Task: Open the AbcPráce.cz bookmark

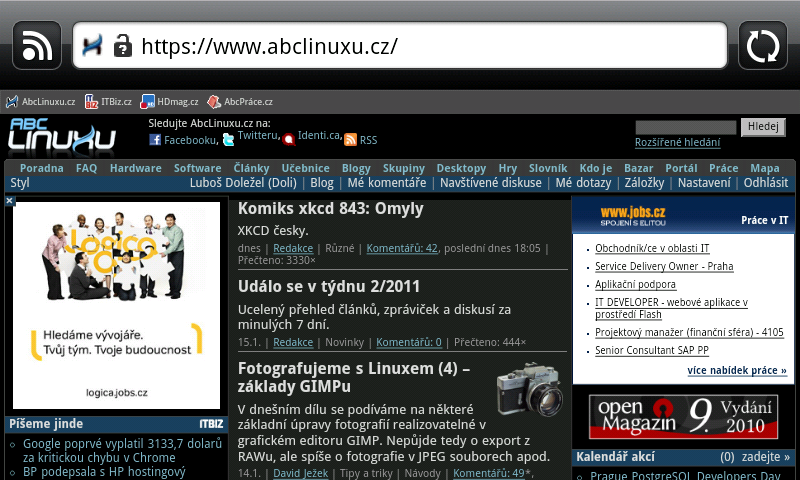Action: point(240,102)
